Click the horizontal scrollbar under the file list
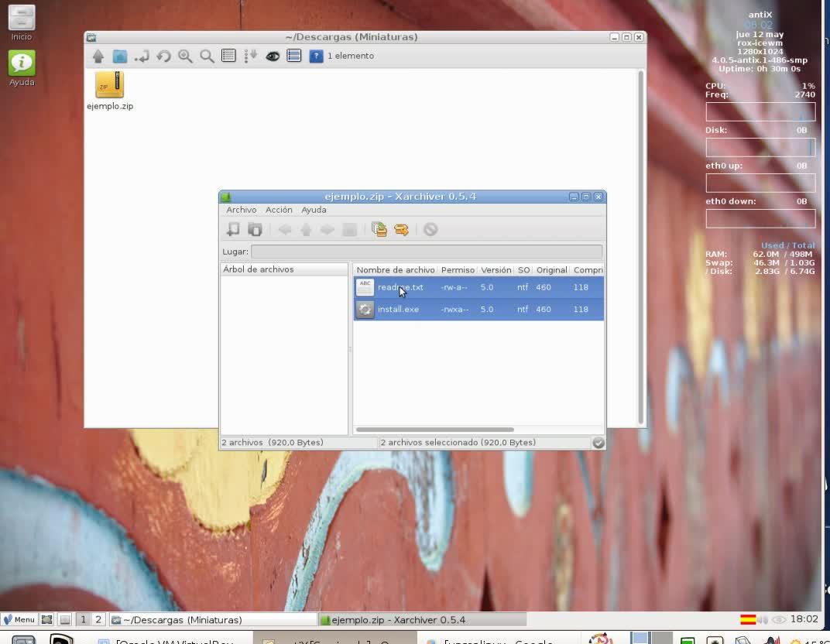Screen dimensions: 830x644 434,429
